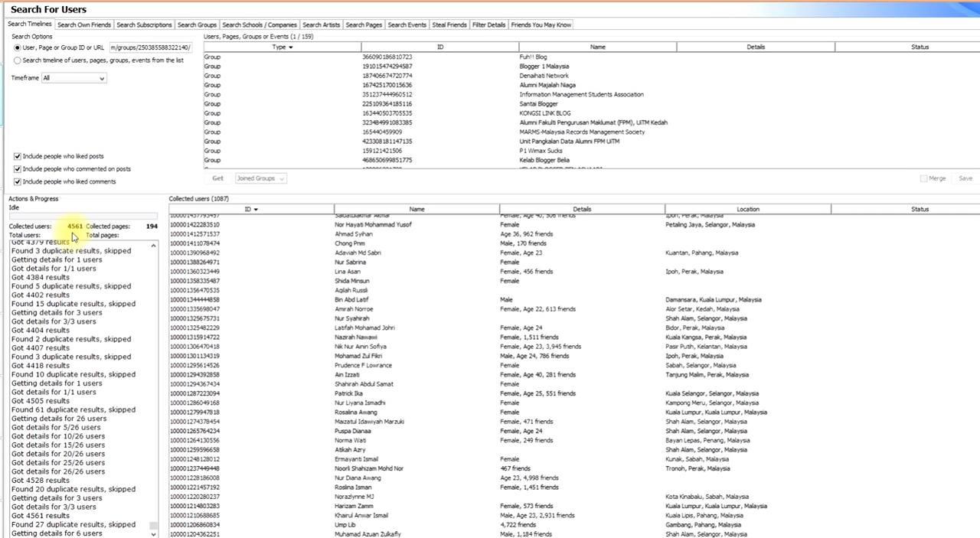Image resolution: width=980 pixels, height=538 pixels.
Task: Click the Get button
Action: point(217,178)
